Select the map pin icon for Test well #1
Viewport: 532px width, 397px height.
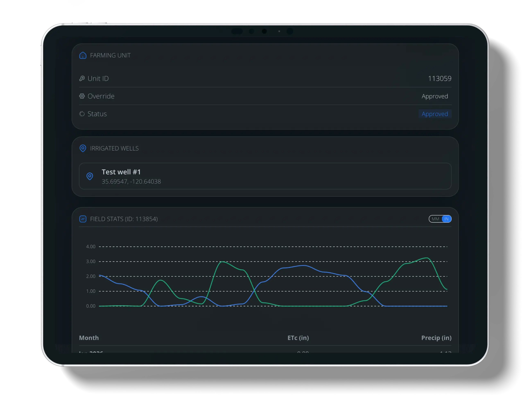(90, 176)
